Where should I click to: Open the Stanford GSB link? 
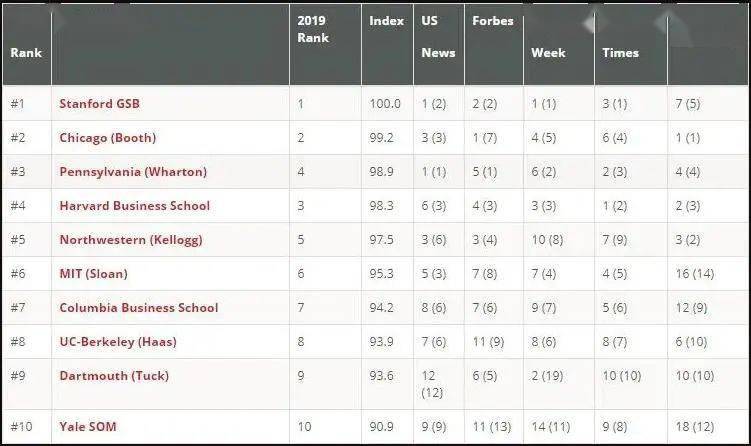100,103
